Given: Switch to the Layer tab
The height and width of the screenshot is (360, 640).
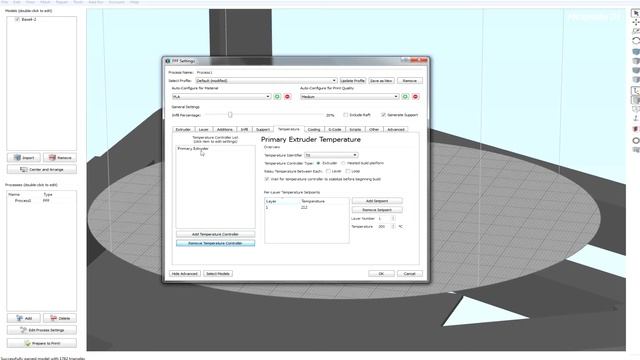Looking at the screenshot, I should (203, 129).
